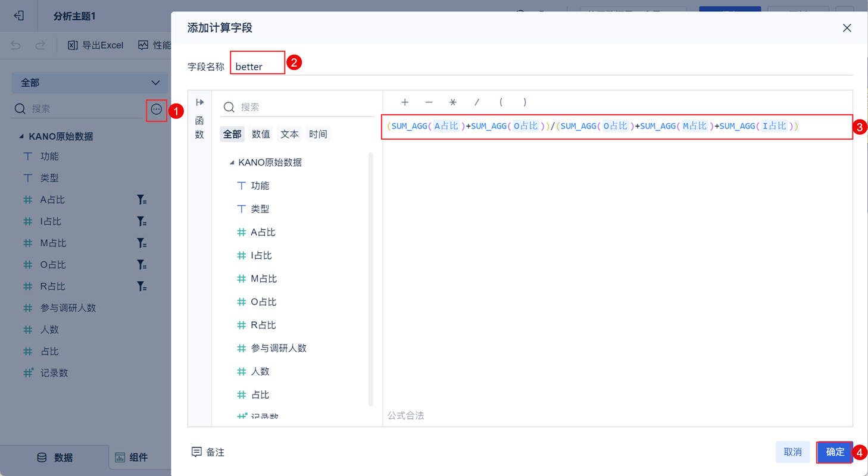Insert 人数 field from dialog list
The height and width of the screenshot is (476, 868).
260,371
